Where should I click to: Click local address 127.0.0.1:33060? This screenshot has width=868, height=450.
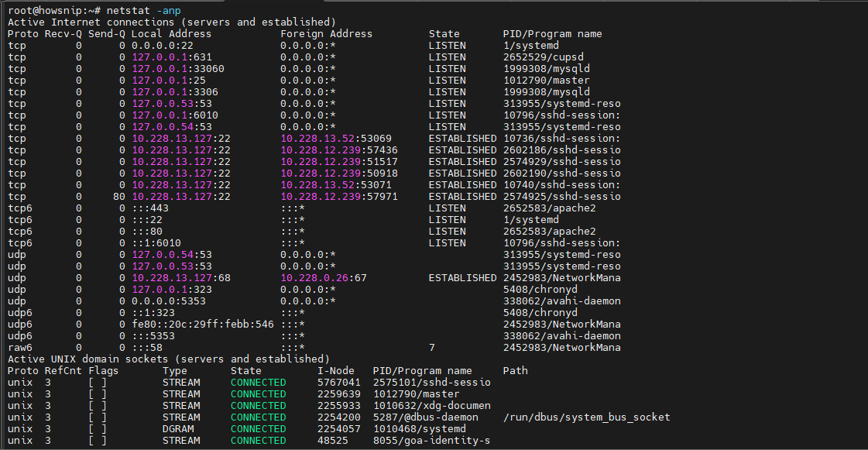177,69
